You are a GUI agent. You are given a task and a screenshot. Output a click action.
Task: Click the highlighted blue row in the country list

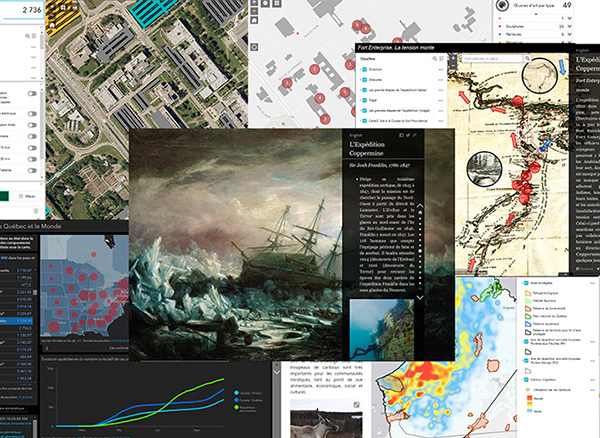(x=16, y=321)
